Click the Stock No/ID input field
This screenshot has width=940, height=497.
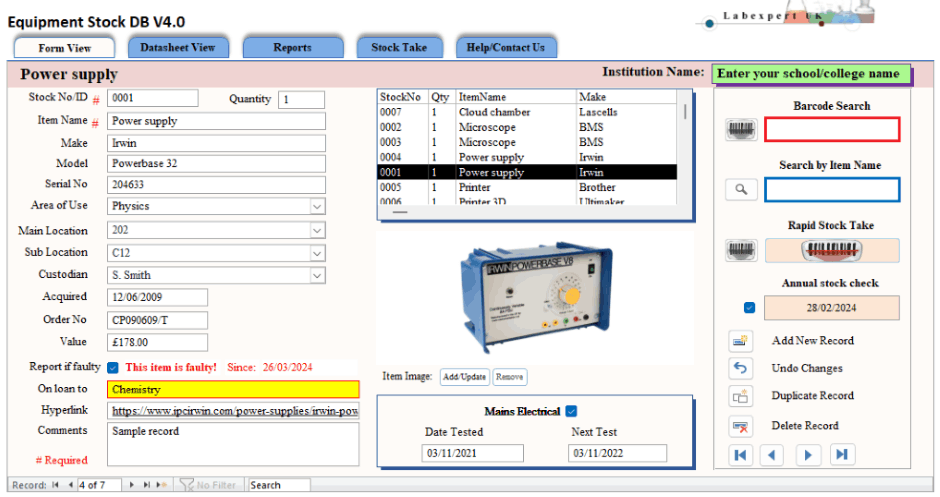[x=153, y=98]
